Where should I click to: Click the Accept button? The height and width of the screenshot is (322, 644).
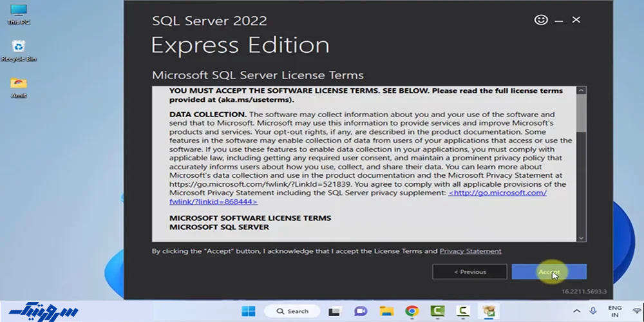[x=549, y=272]
